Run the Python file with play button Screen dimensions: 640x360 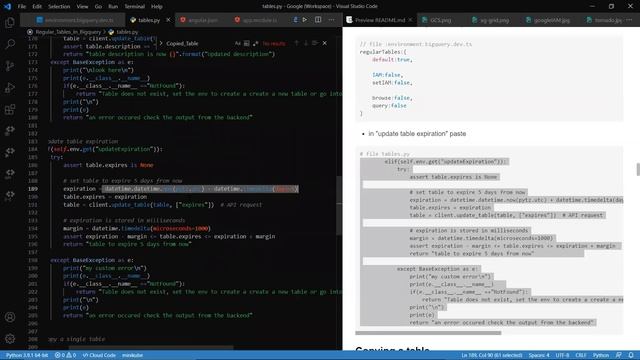pos(304,20)
